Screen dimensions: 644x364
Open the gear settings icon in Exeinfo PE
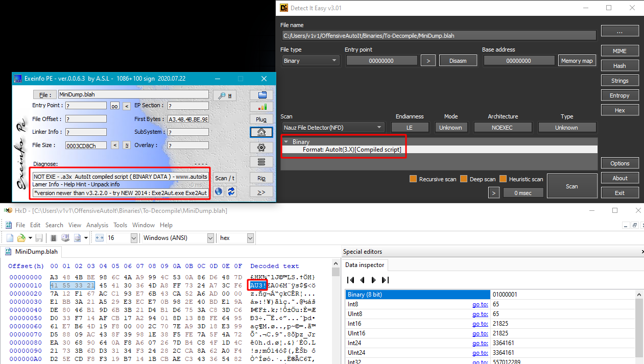coord(261,148)
